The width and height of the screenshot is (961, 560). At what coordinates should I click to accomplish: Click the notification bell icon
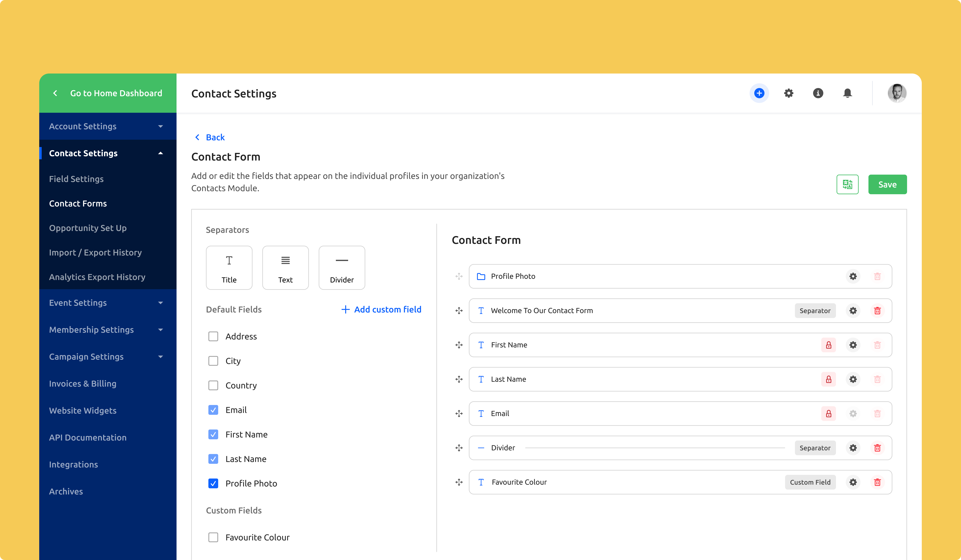pyautogui.click(x=847, y=93)
